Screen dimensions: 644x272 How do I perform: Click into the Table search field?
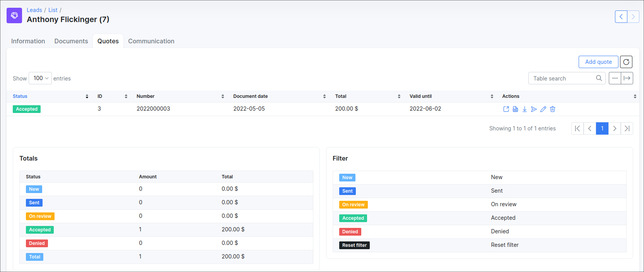563,78
